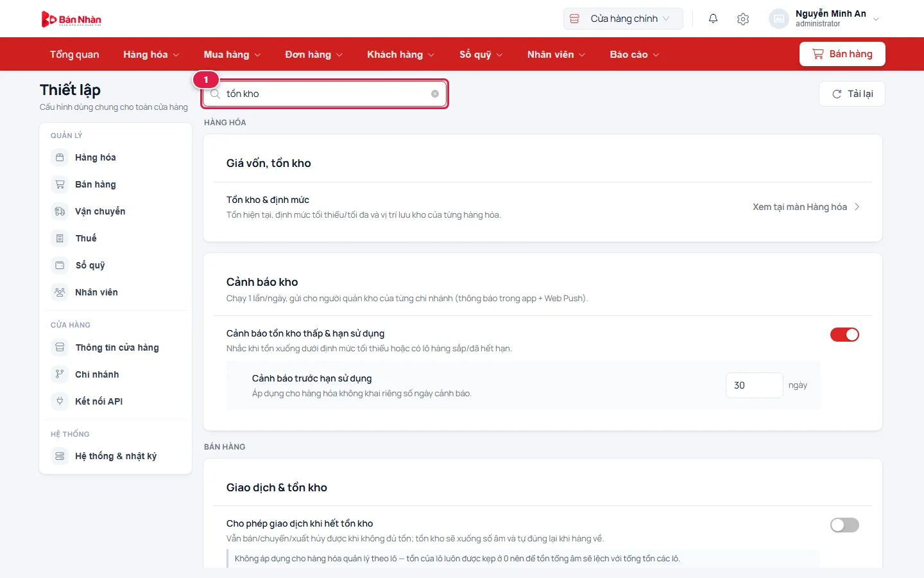Enable allow transactions when out of stock
Image resolution: width=924 pixels, height=578 pixels.
coord(844,525)
